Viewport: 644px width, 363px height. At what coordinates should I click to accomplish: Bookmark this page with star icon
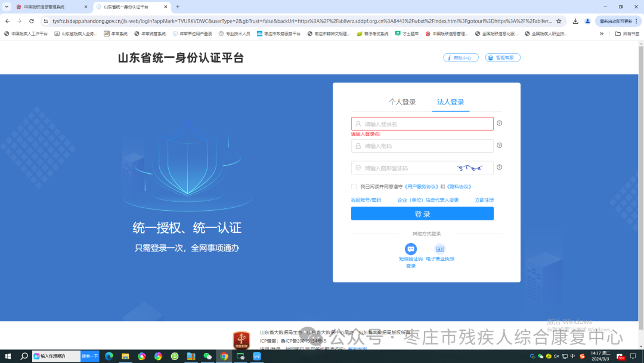point(559,21)
